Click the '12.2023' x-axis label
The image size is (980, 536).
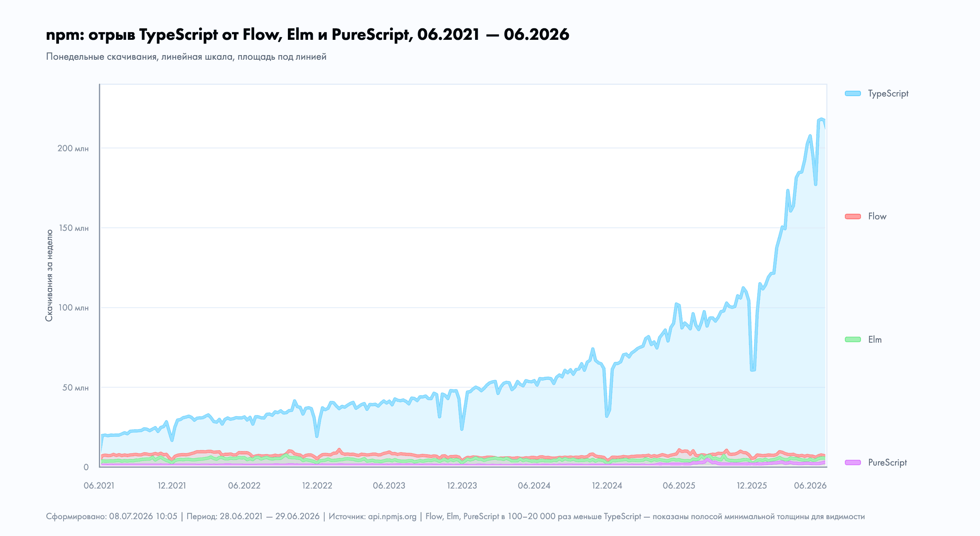click(462, 486)
